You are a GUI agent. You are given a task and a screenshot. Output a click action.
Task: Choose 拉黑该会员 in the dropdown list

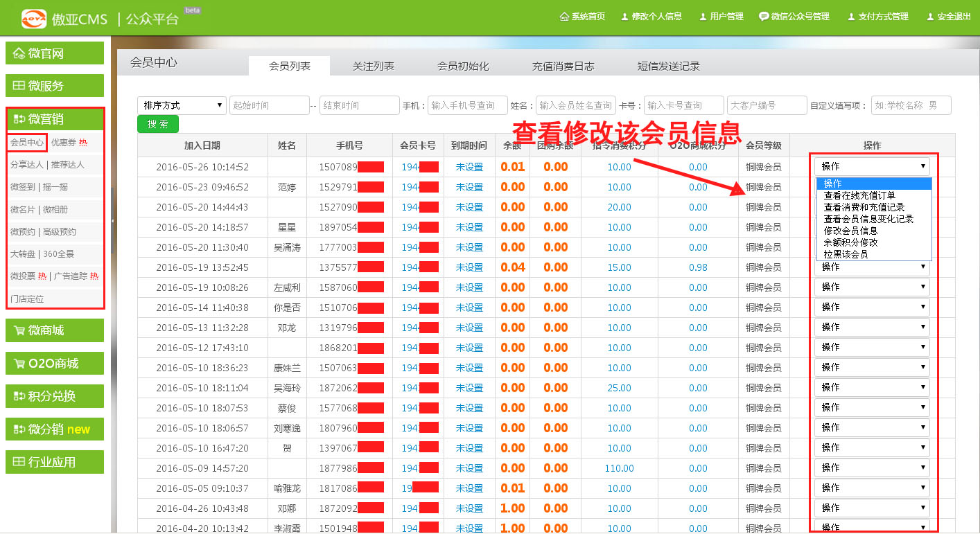(x=846, y=254)
